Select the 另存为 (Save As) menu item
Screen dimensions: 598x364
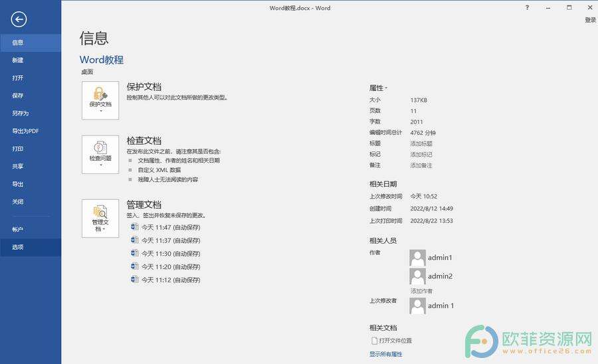pos(31,113)
